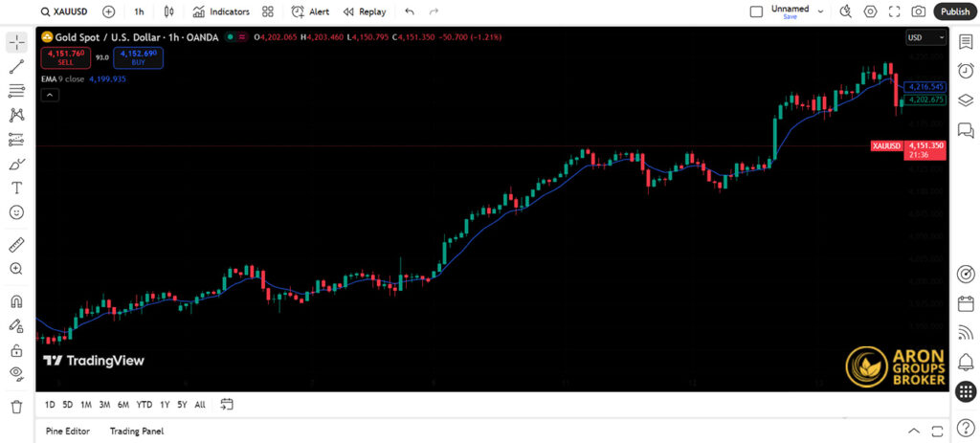Select the Trend Line drawing tool
The width and height of the screenshot is (980, 443).
16,67
